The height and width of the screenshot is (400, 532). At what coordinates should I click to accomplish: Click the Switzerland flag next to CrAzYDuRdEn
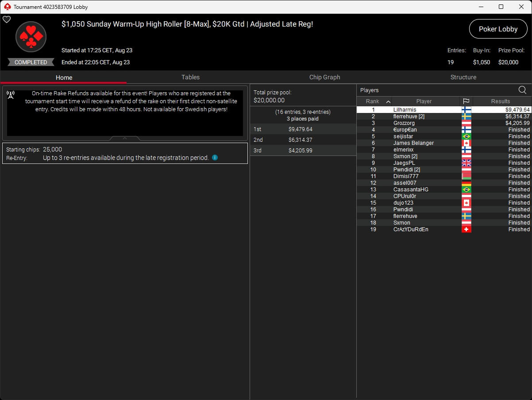(x=466, y=229)
